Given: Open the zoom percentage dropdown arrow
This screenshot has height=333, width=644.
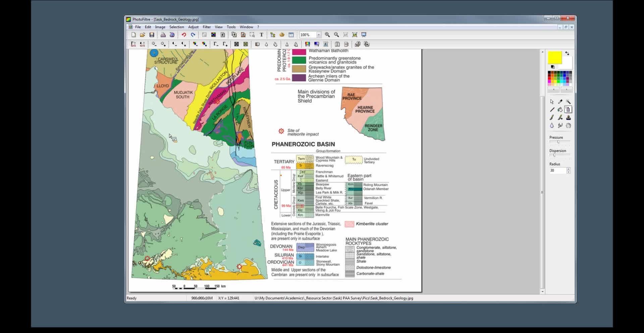Looking at the screenshot, I should point(319,35).
